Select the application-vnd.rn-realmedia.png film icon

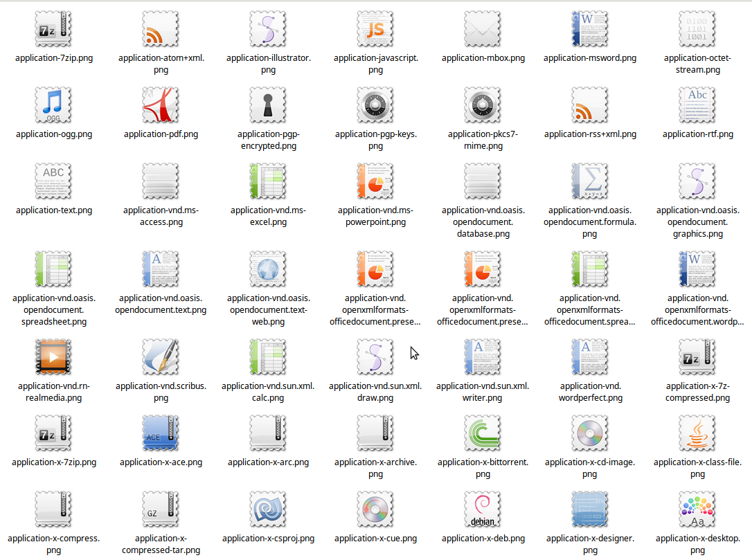tap(53, 356)
